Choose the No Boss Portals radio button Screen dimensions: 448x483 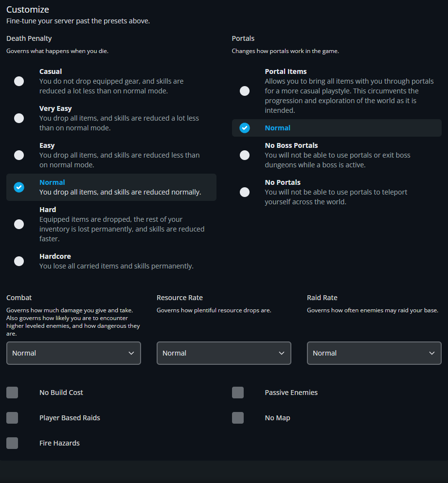tap(245, 155)
